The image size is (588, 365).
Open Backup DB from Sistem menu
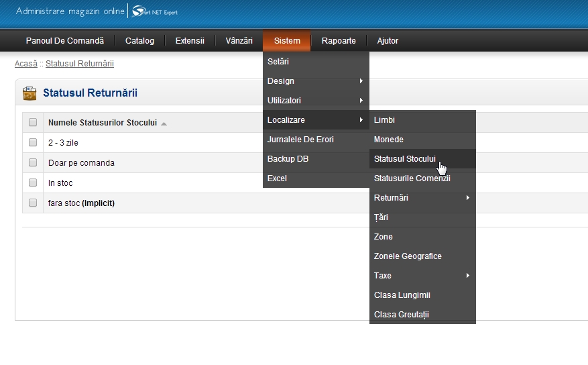tap(288, 159)
